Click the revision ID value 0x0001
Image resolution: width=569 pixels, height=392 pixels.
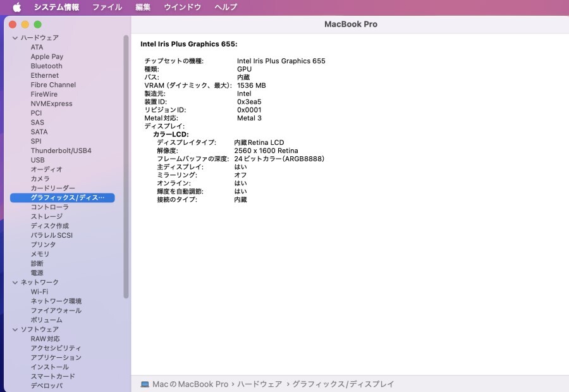[x=249, y=110]
